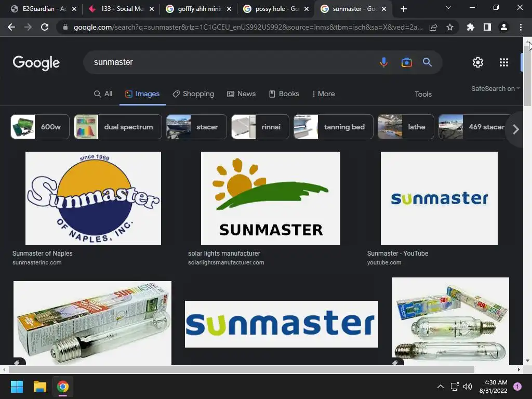
Task: Open the boxed Sunmaster lamp bulb image
Action: [92, 323]
